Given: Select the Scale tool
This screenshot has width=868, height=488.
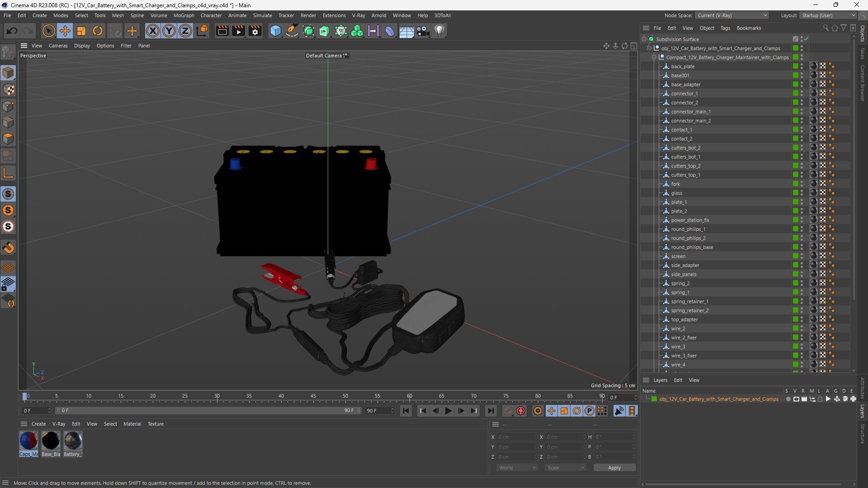Looking at the screenshot, I should [81, 31].
